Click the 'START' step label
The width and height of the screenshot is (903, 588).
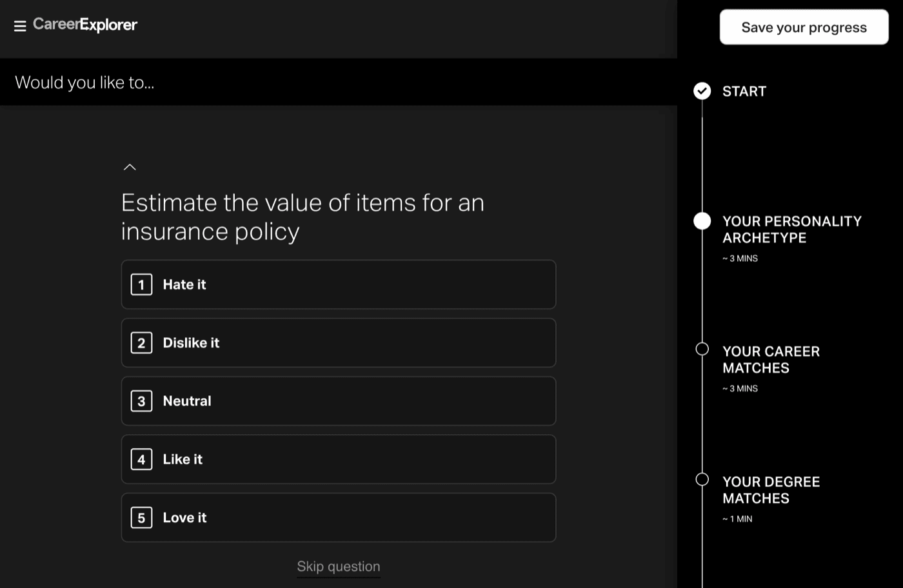(x=744, y=92)
